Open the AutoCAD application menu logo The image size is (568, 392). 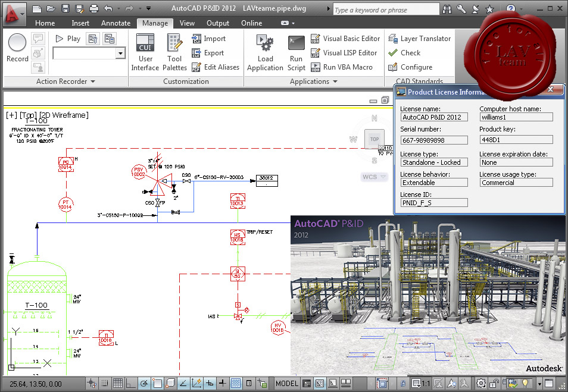coord(14,14)
